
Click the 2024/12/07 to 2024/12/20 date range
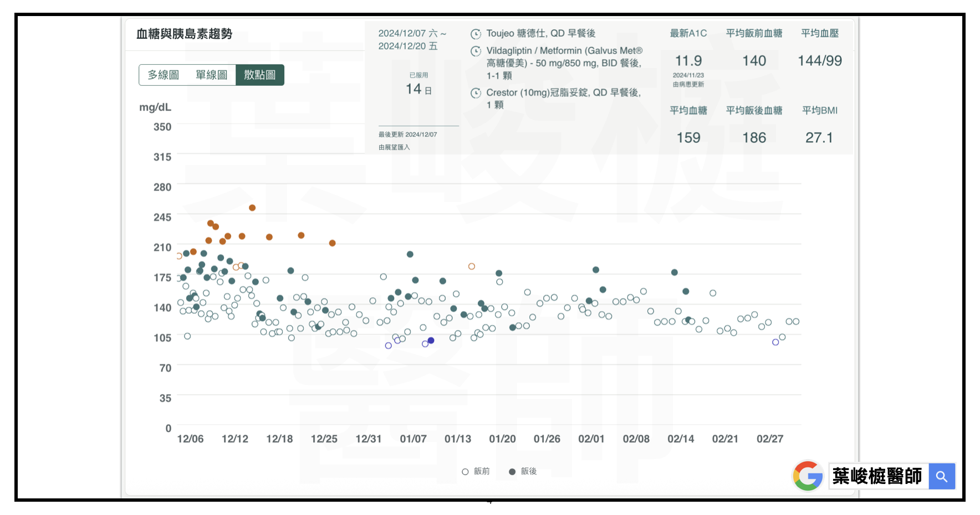click(412, 40)
